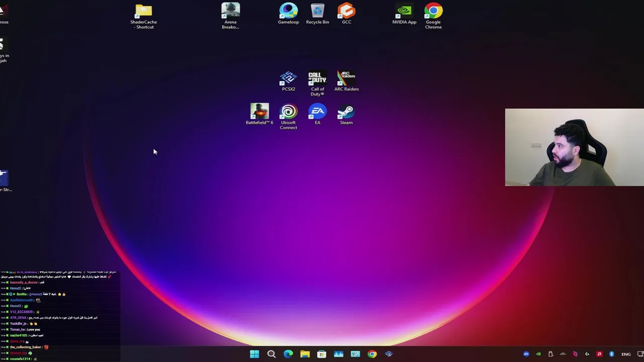Image resolution: width=644 pixels, height=362 pixels.
Task: Open the blue diamond app on the taskbar
Action: [x=388, y=354]
